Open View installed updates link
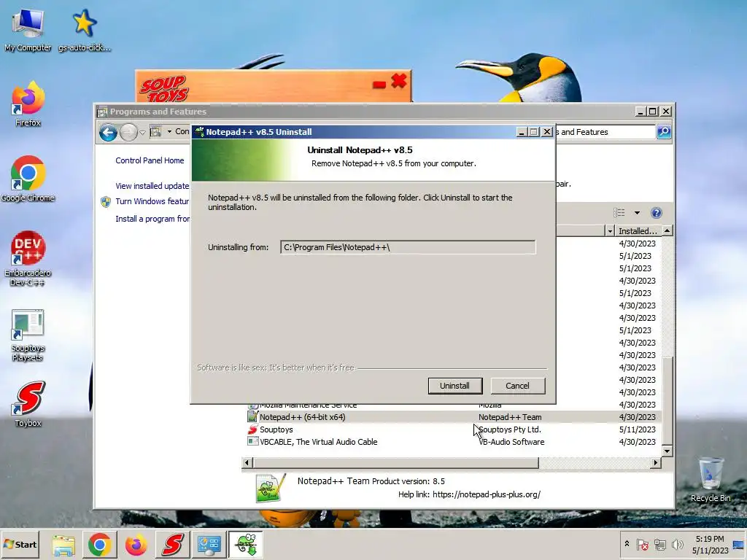Image resolution: width=747 pixels, height=560 pixels. pyautogui.click(x=152, y=186)
